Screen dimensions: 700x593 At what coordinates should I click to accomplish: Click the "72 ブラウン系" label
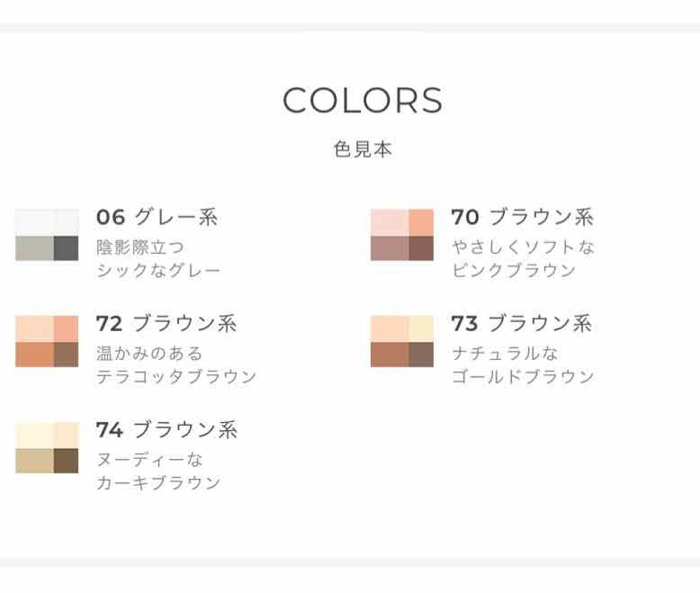166,324
